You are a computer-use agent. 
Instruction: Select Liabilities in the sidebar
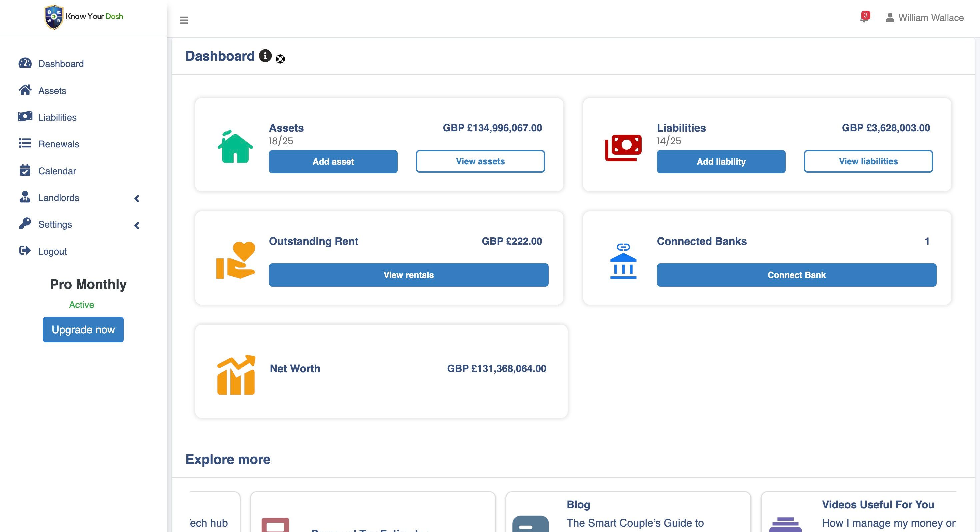click(57, 117)
